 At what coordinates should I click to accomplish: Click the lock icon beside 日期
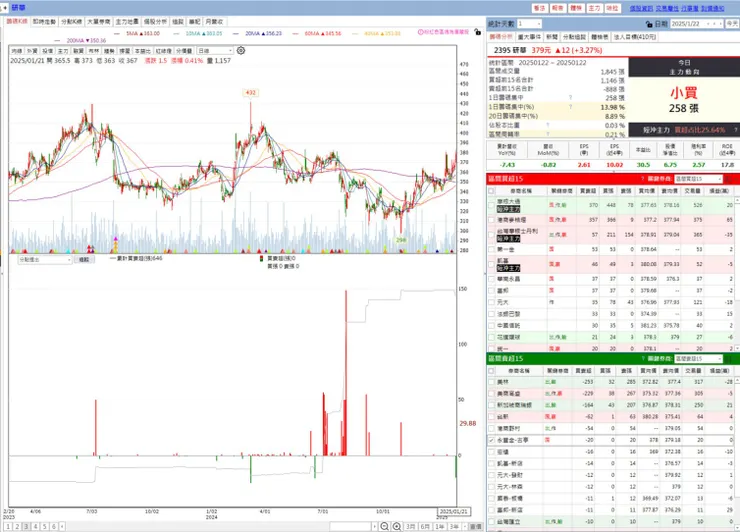[649, 24]
